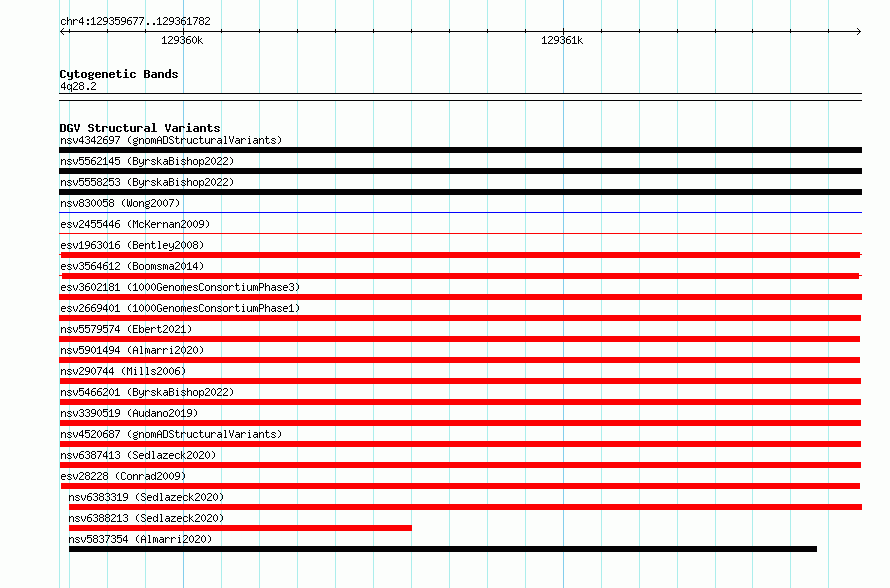Click the 129360k ruler tick label
This screenshot has height=588, width=890.
[x=182, y=40]
